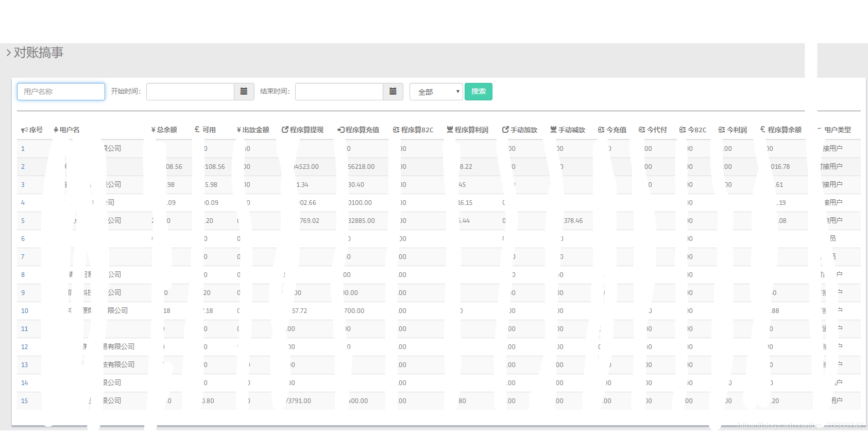This screenshot has width=868, height=435.
Task: Focus the 用户名称 input field
Action: tap(61, 92)
